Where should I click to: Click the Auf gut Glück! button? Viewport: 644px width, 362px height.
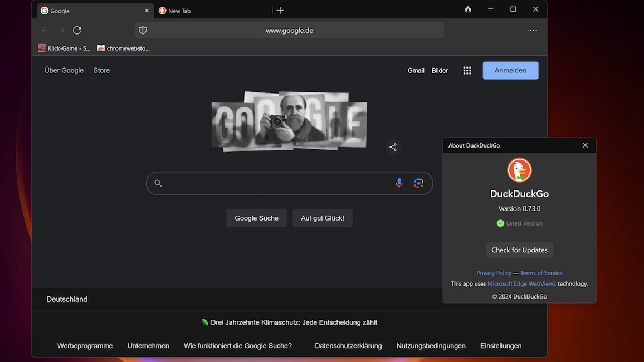pos(323,218)
